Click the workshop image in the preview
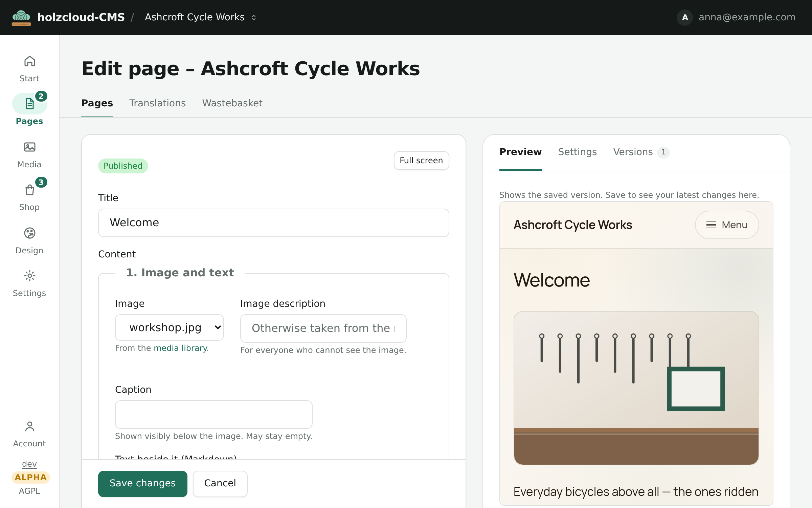Viewport: 812px width, 508px height. pos(636,388)
